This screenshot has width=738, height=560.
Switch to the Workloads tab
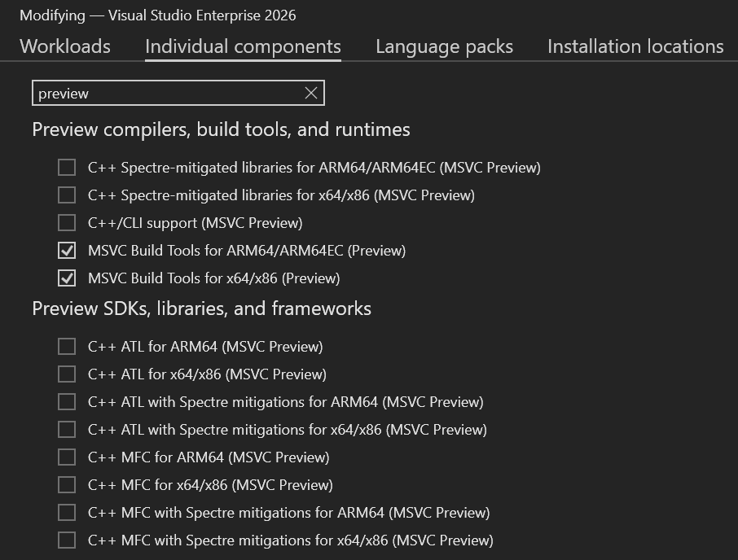64,46
